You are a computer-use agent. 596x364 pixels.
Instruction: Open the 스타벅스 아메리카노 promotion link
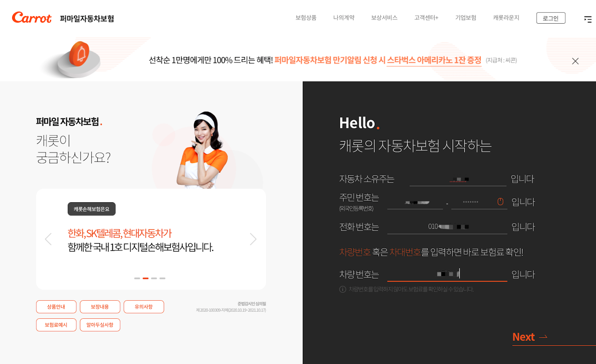pyautogui.click(x=434, y=60)
